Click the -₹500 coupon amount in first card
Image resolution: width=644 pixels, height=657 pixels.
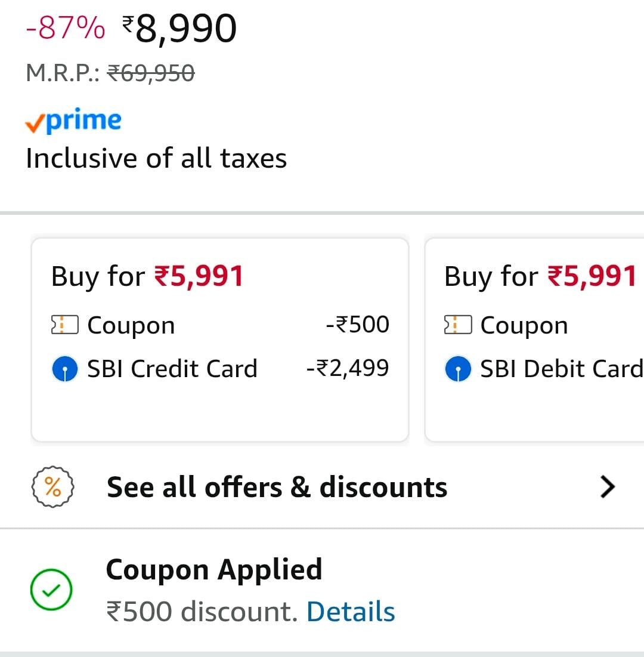point(357,325)
